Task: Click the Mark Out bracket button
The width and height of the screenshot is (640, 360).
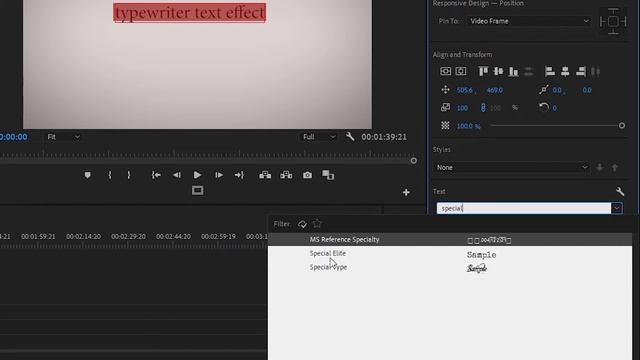Action: (129, 175)
